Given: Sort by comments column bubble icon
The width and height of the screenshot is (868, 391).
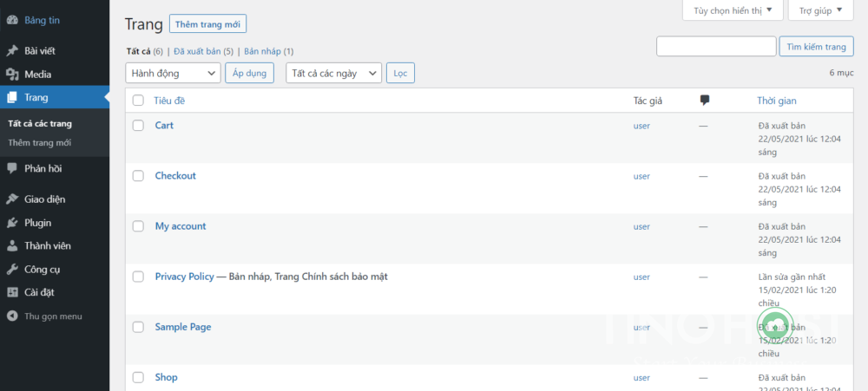Looking at the screenshot, I should [x=705, y=100].
